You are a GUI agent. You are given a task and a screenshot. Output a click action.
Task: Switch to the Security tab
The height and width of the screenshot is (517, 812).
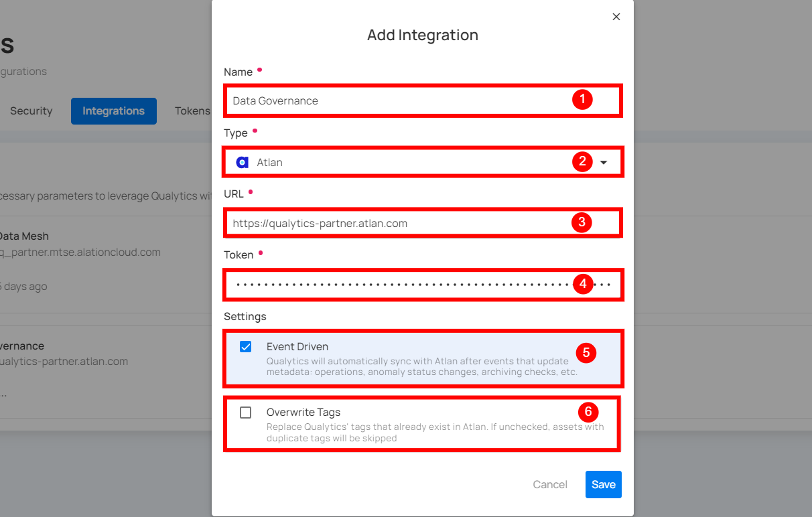pos(31,111)
